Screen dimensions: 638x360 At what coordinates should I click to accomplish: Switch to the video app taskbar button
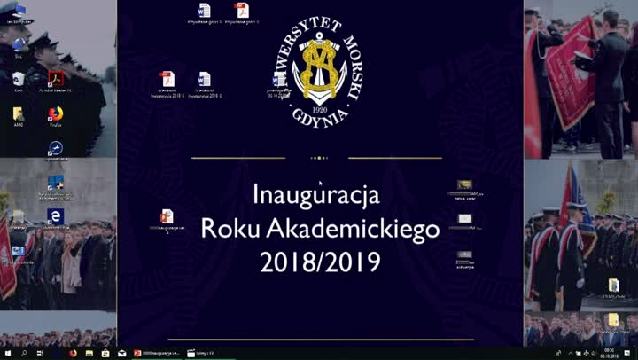pyautogui.click(x=201, y=353)
